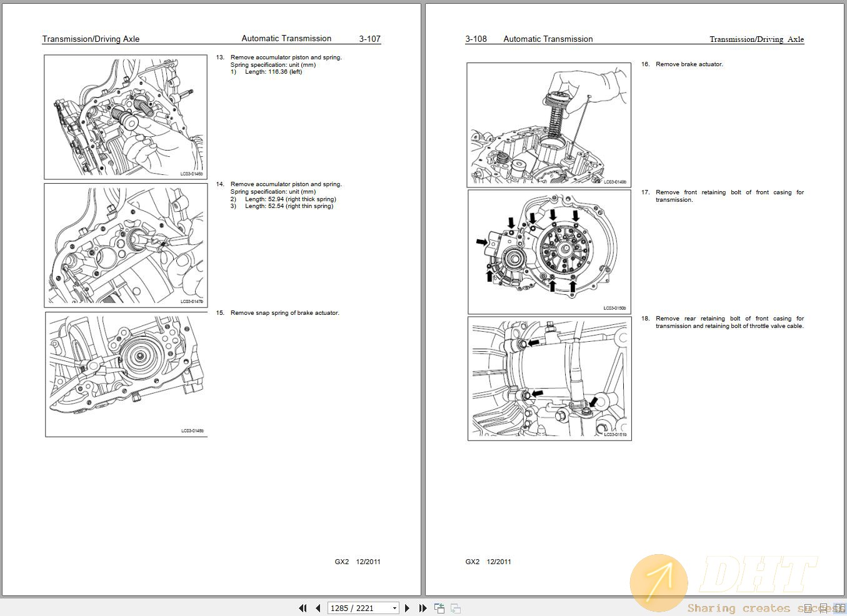This screenshot has width=847, height=616.
Task: Jump to the last page
Action: tap(423, 608)
